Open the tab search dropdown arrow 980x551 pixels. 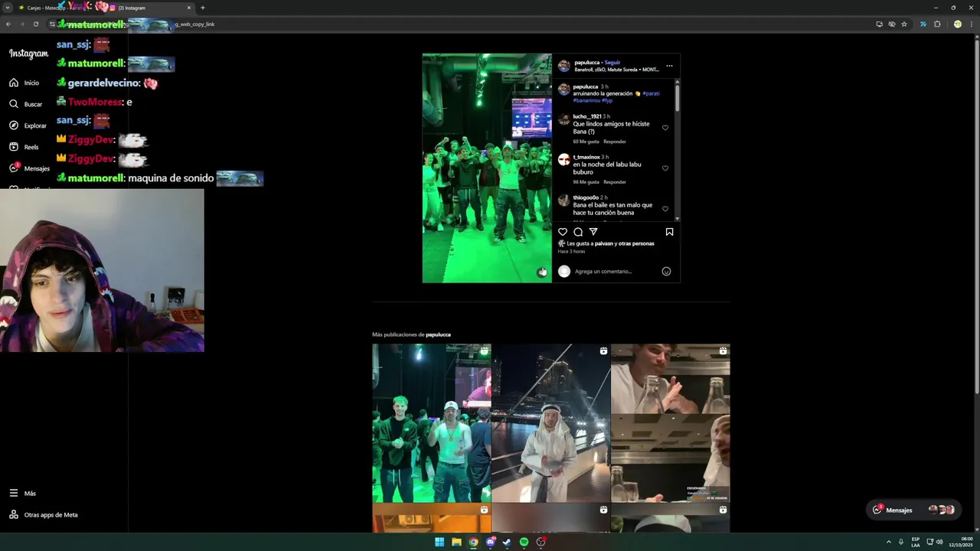pos(7,8)
